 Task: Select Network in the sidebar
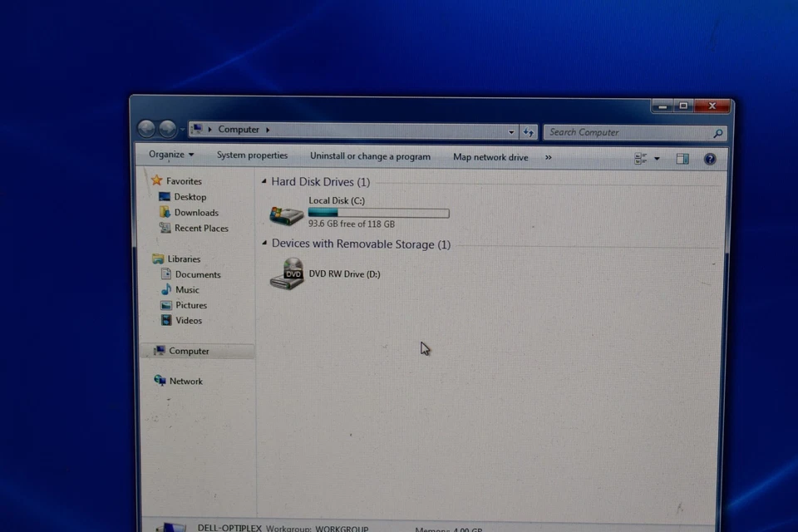coord(186,381)
